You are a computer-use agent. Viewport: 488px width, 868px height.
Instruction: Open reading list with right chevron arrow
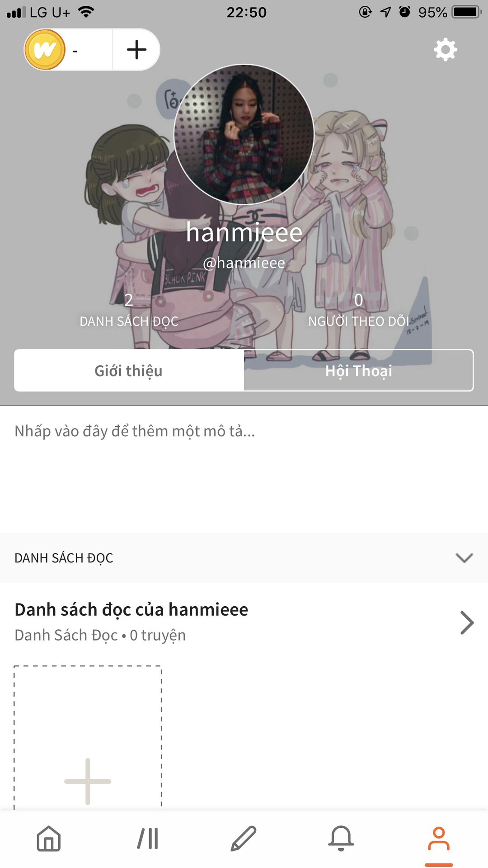pyautogui.click(x=467, y=623)
